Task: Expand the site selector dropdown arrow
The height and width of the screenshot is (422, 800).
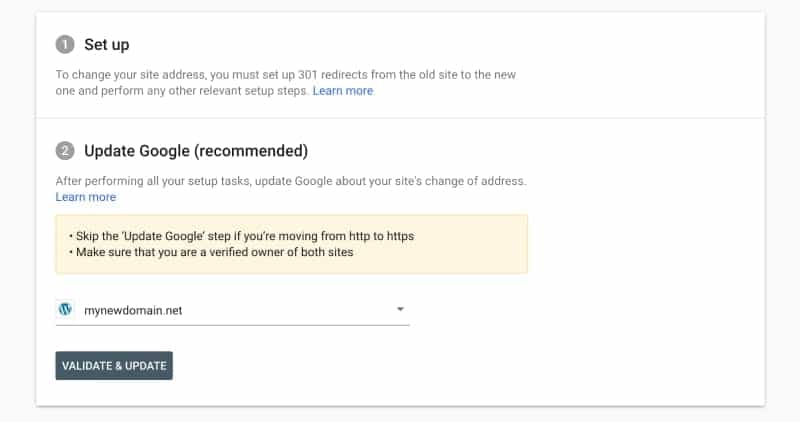Action: pos(400,310)
